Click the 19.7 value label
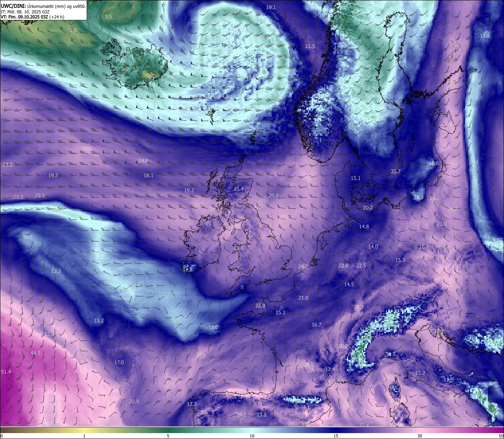The width and height of the screenshot is (504, 439). click(53, 175)
